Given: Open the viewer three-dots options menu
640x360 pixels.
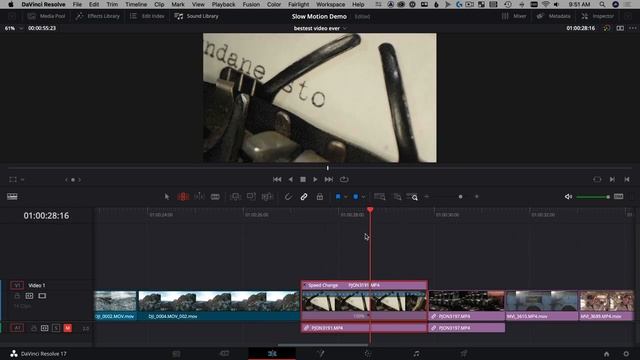Looking at the screenshot, I should [x=633, y=28].
